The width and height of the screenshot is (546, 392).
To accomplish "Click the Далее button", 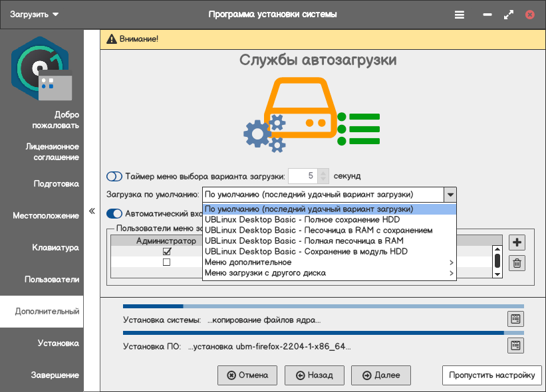I will (x=381, y=375).
